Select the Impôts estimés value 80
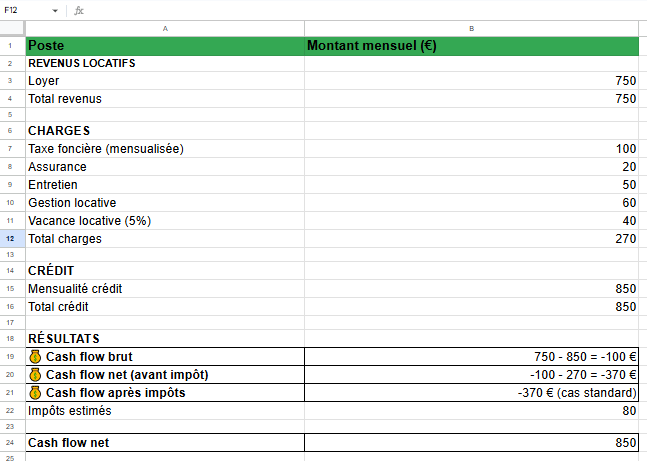The image size is (647, 461). (x=471, y=411)
